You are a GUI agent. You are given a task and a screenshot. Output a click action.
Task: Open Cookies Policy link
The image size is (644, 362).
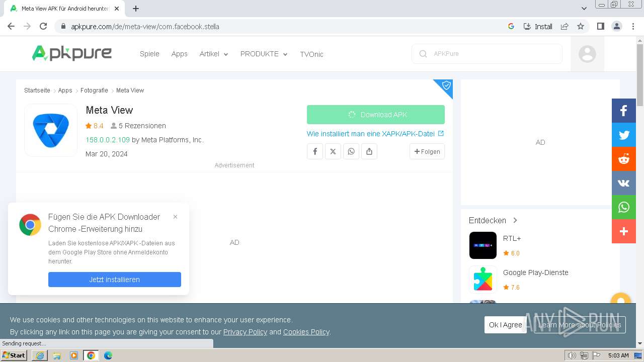[x=306, y=332]
